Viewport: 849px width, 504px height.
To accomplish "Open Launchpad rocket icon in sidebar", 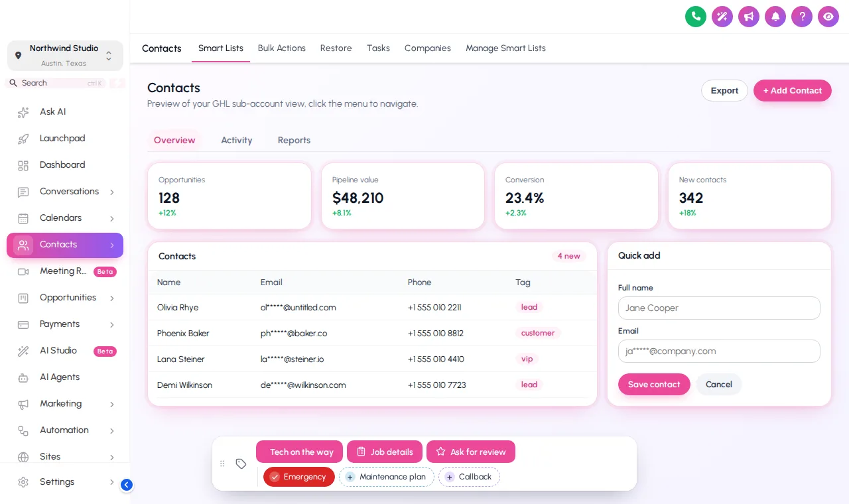I will tap(23, 139).
